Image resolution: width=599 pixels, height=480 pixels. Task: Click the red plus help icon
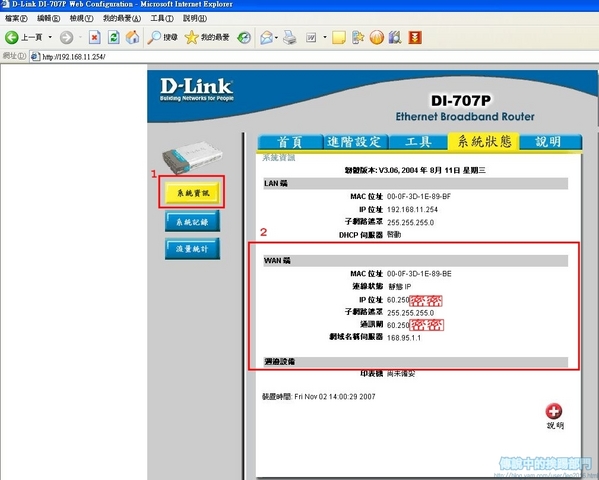pos(554,411)
